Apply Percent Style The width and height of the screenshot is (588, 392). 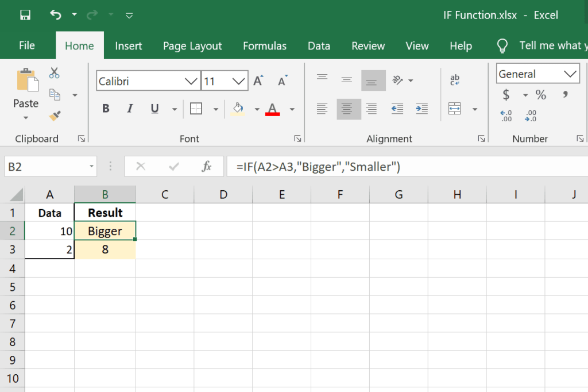point(541,95)
